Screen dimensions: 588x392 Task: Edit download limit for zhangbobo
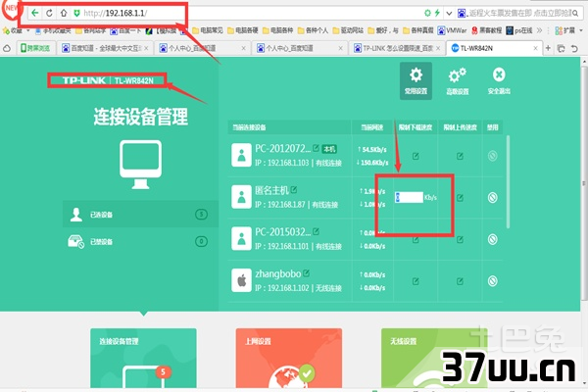(416, 281)
